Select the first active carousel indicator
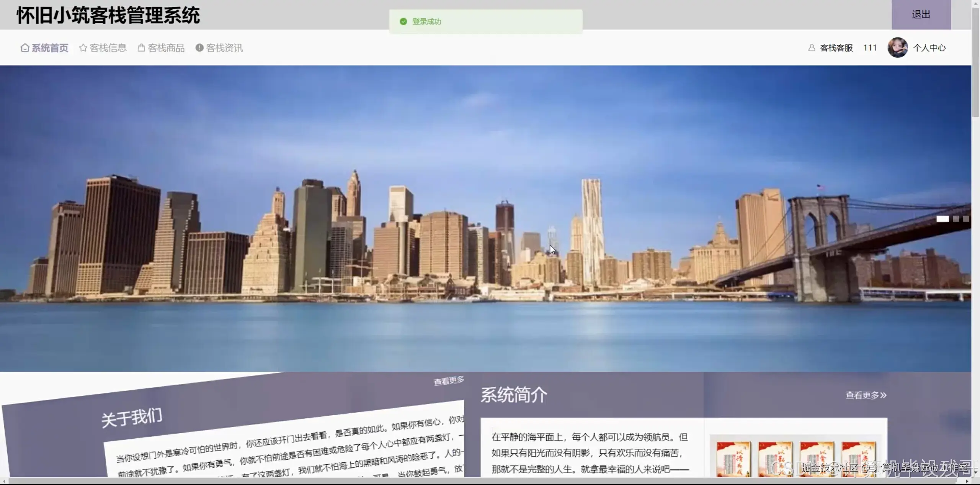The height and width of the screenshot is (485, 980). tap(942, 219)
